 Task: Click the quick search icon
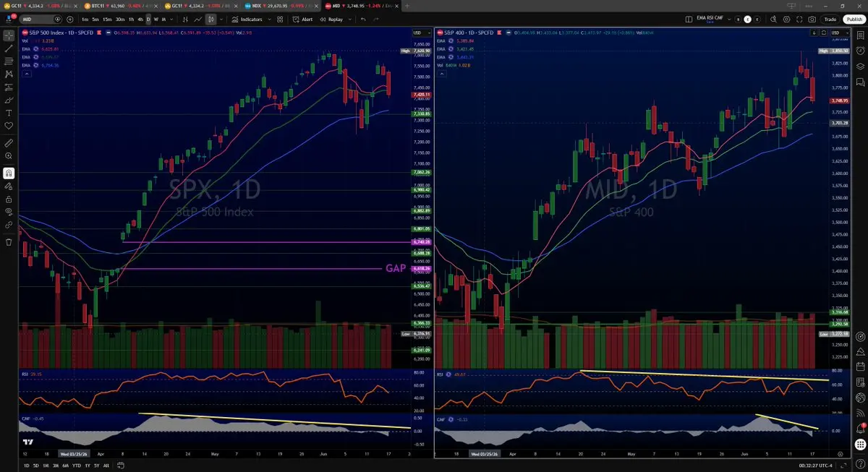click(773, 20)
